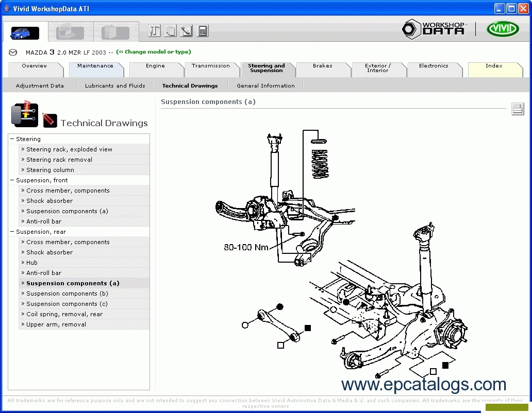Screen dimensions: 532x413
Task: Click the Technical Drawings panel heading
Action: click(x=104, y=123)
